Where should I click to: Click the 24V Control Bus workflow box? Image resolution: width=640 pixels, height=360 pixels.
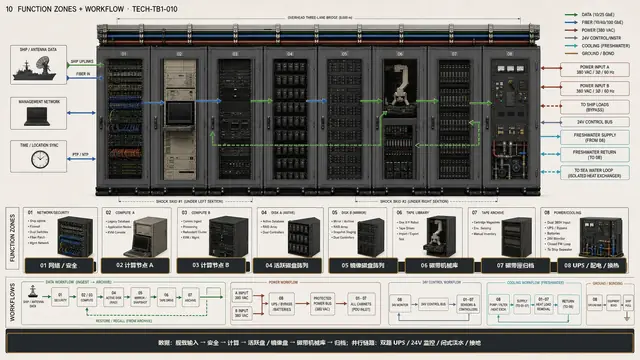(x=433, y=304)
